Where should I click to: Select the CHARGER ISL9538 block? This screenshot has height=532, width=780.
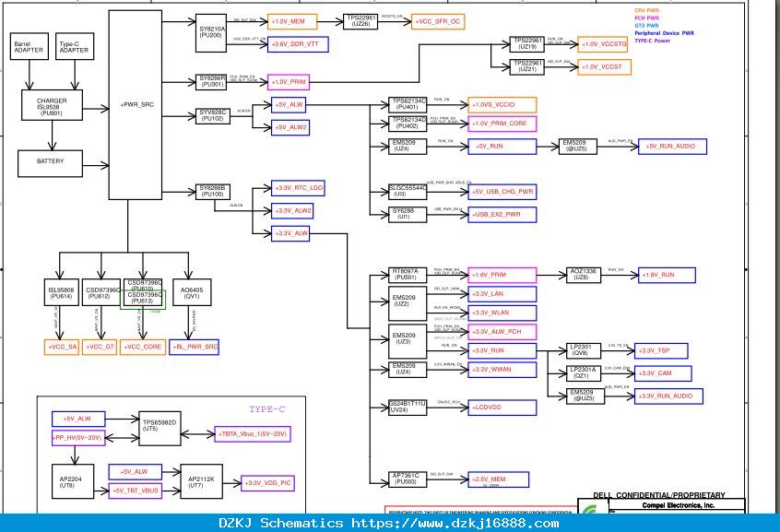click(52, 105)
